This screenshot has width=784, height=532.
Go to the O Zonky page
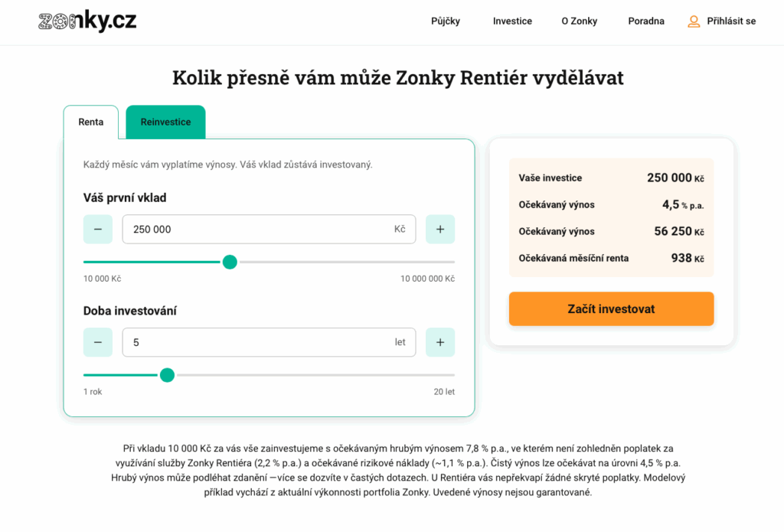[579, 21]
